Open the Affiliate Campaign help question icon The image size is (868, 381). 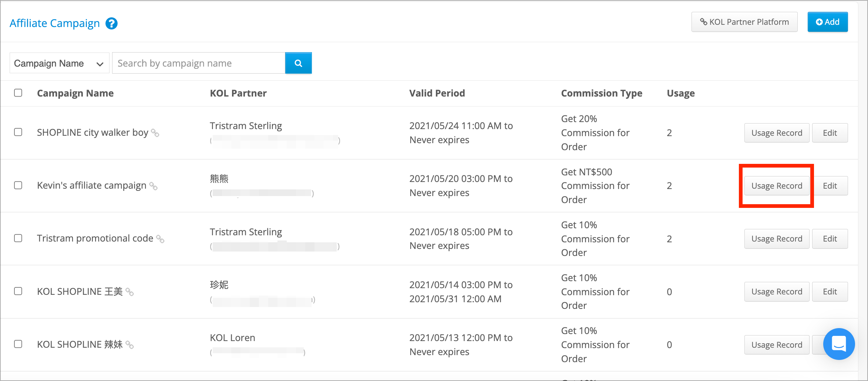pos(111,23)
